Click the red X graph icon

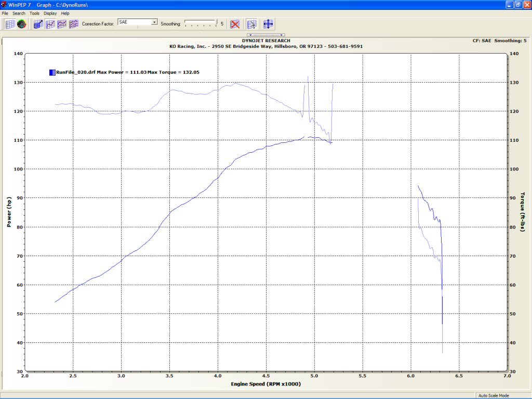tap(235, 24)
